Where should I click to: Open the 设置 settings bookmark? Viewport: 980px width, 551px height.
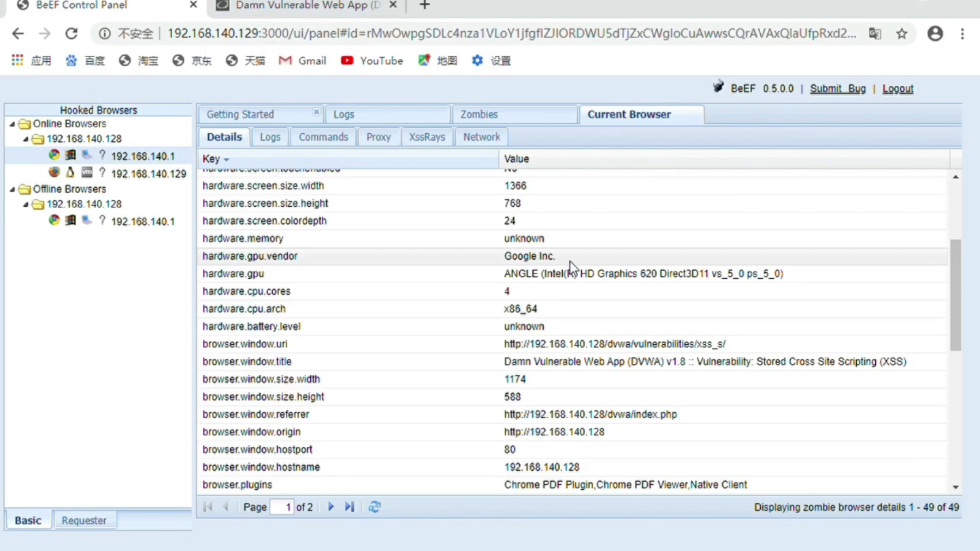pos(491,61)
